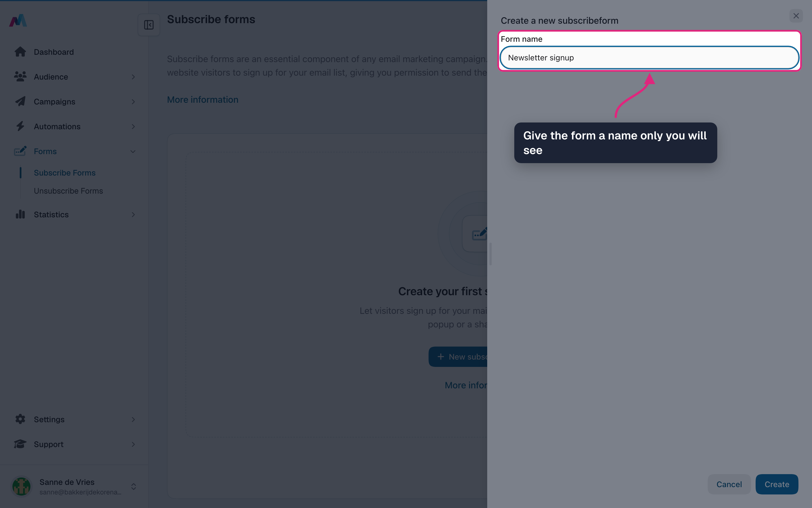Collapse the sidebar with the panel toggle icon

click(149, 25)
